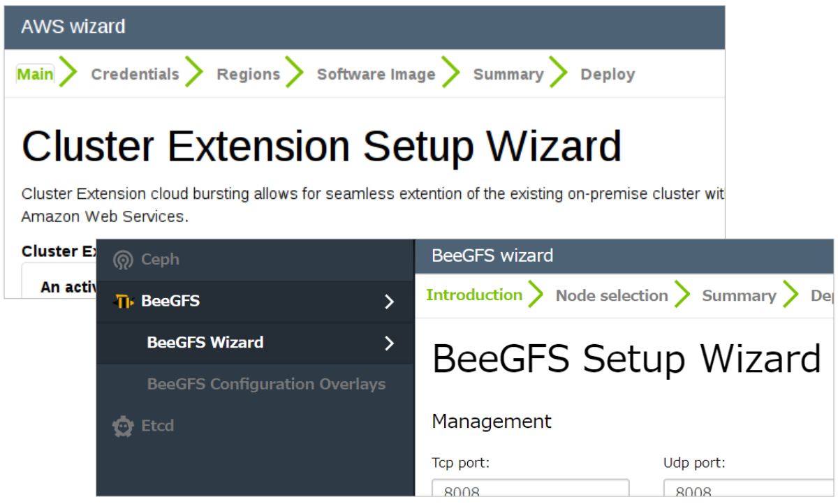Click the chevron next to BeeGFS Wizard
The image size is (838, 504).
[390, 343]
